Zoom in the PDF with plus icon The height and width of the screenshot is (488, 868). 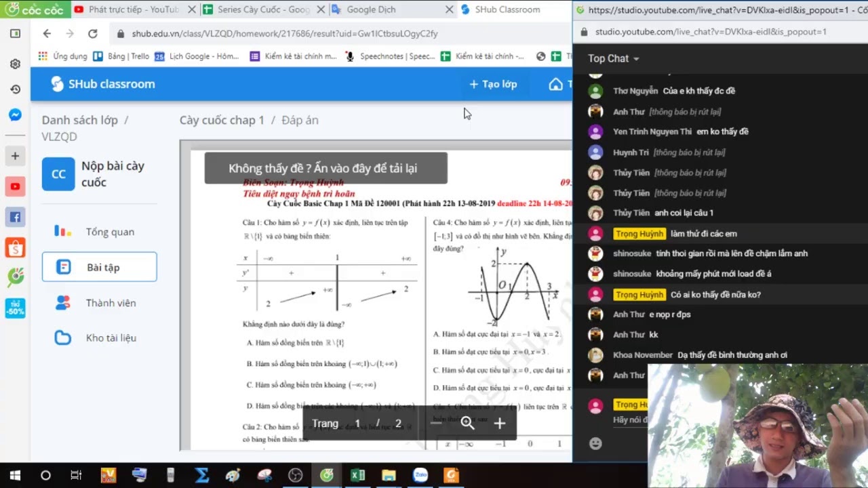pos(500,423)
